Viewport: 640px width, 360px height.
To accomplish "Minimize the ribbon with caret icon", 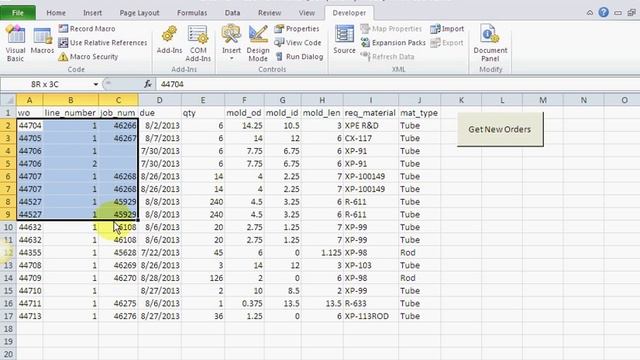I will click(589, 13).
